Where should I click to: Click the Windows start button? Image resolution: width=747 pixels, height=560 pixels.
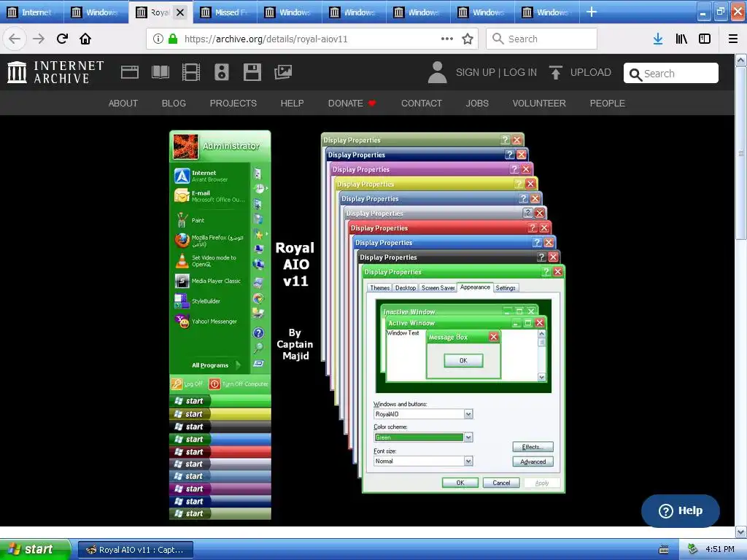(x=35, y=550)
